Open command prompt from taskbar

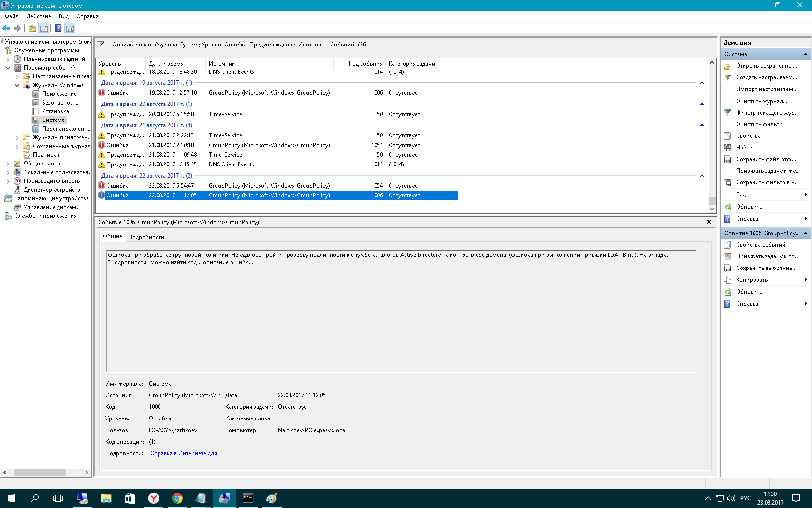[x=248, y=498]
